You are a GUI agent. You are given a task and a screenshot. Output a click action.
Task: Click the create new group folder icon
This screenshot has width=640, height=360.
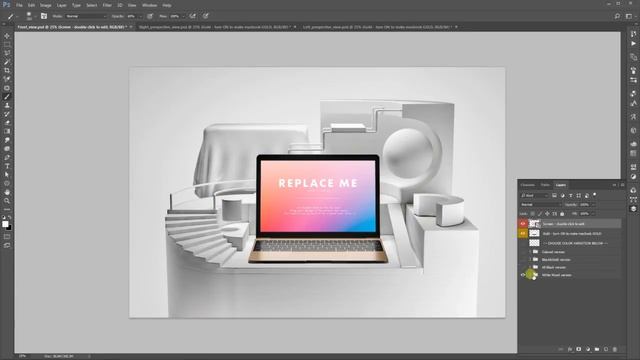pyautogui.click(x=597, y=349)
